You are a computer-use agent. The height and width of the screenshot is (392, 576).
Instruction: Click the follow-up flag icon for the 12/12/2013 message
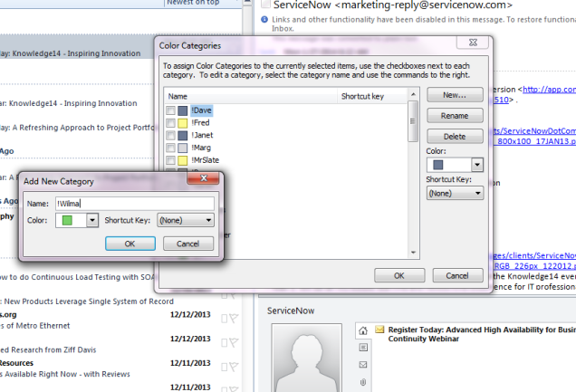coord(232,317)
